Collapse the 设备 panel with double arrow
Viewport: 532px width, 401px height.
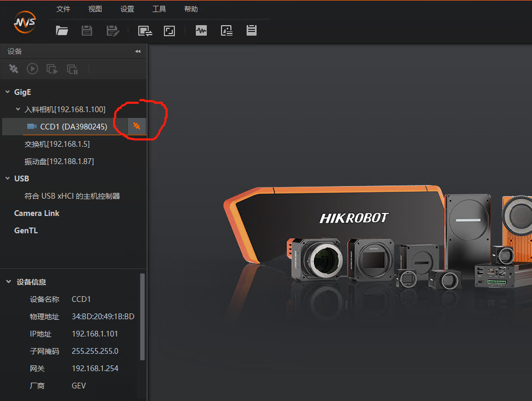point(138,51)
